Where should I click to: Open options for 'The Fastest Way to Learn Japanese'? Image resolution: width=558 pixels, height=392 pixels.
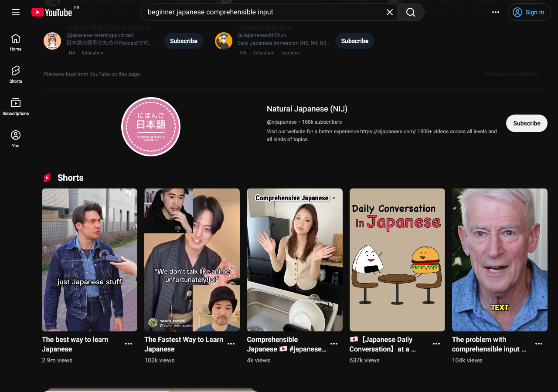click(x=231, y=344)
